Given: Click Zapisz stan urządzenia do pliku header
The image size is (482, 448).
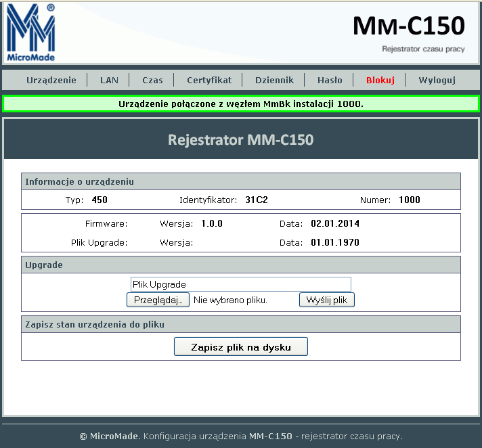Looking at the screenshot, I should pos(241,324).
